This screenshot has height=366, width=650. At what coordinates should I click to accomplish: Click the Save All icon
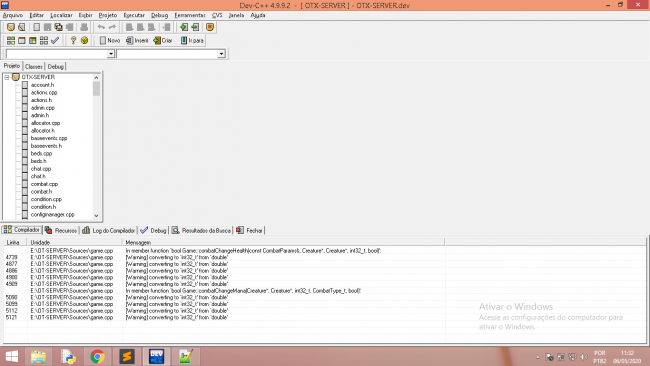click(58, 27)
